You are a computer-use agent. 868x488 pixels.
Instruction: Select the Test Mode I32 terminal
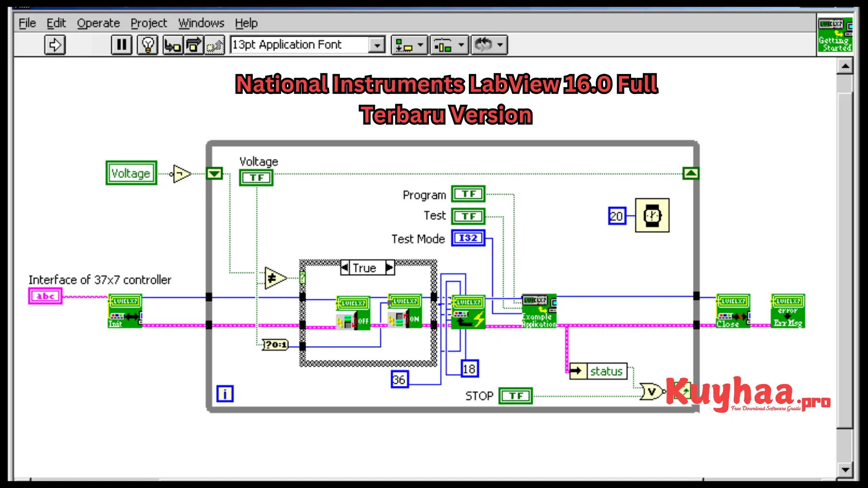pyautogui.click(x=468, y=238)
